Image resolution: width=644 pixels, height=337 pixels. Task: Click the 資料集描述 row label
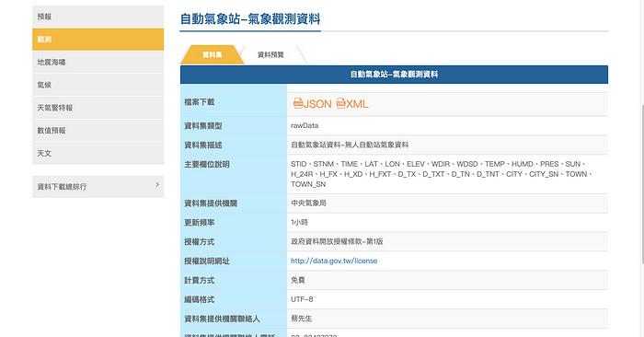(203, 145)
